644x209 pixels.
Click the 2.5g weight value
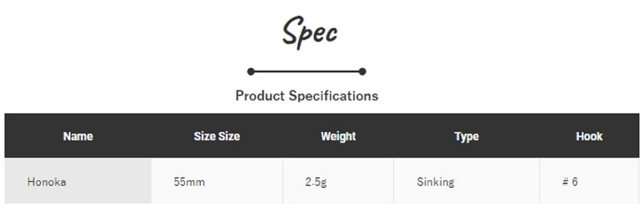pyautogui.click(x=316, y=182)
